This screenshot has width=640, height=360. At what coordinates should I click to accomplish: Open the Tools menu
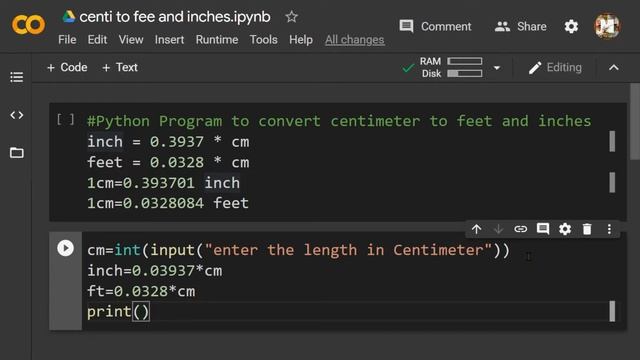263,40
